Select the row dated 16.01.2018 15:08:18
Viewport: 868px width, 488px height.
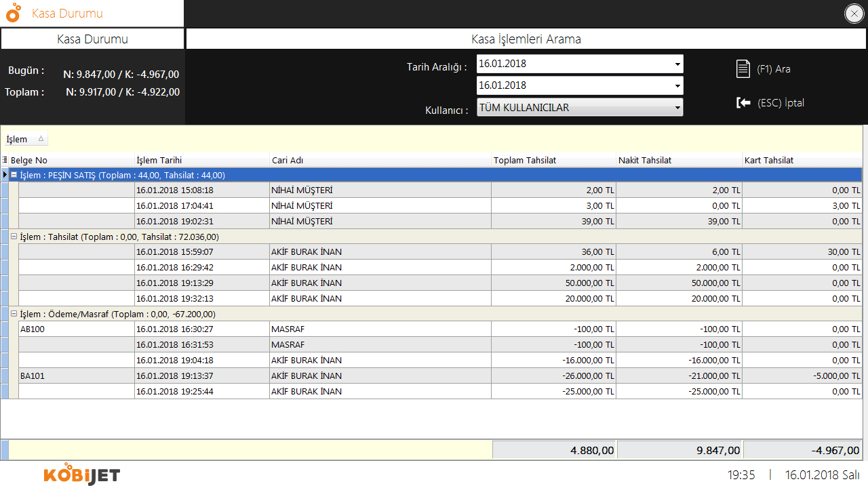(441, 190)
